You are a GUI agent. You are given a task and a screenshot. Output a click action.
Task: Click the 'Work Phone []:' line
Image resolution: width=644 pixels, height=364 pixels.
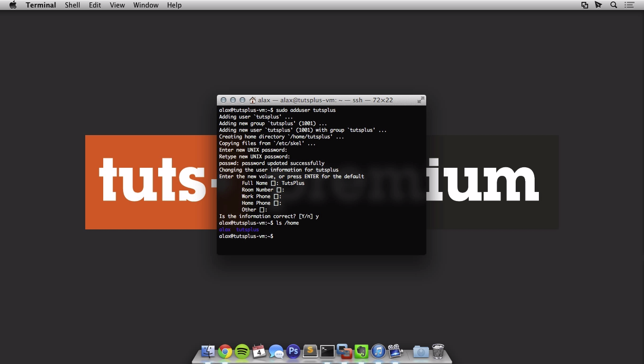(262, 196)
